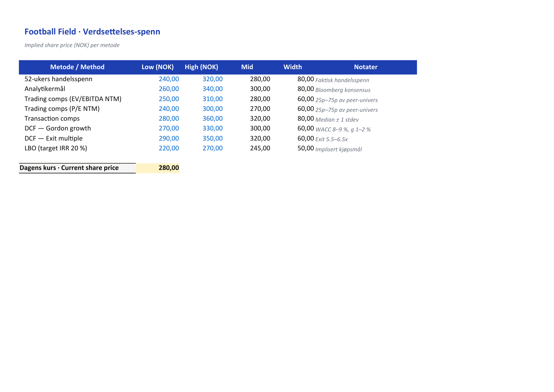554x392 pixels.
Task: Select the DCF — Exit multiple low value 290,00
Action: (169, 138)
